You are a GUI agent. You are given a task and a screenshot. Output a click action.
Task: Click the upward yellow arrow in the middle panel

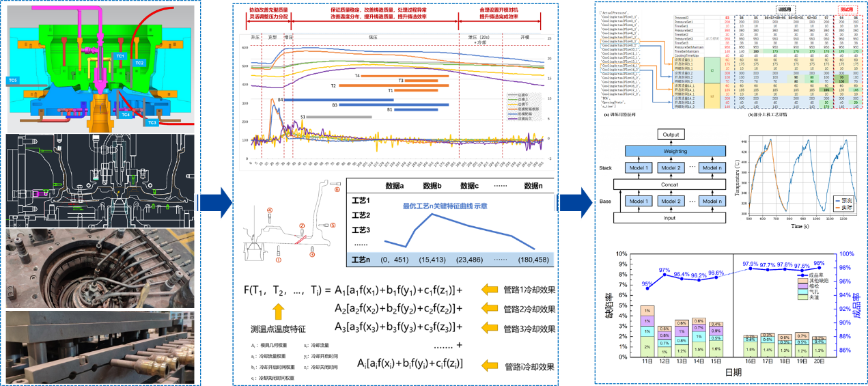click(278, 313)
